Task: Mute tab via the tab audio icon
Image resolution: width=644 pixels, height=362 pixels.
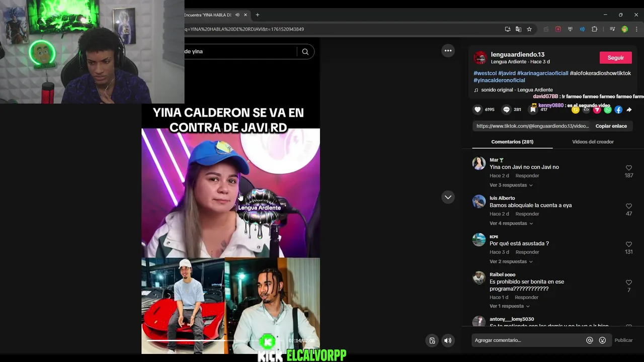Action: 237,15
